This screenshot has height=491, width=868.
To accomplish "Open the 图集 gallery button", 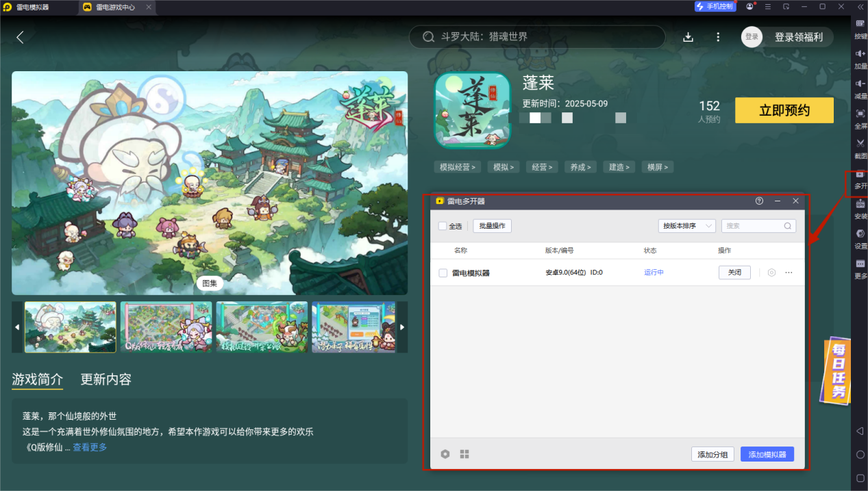I will click(210, 283).
